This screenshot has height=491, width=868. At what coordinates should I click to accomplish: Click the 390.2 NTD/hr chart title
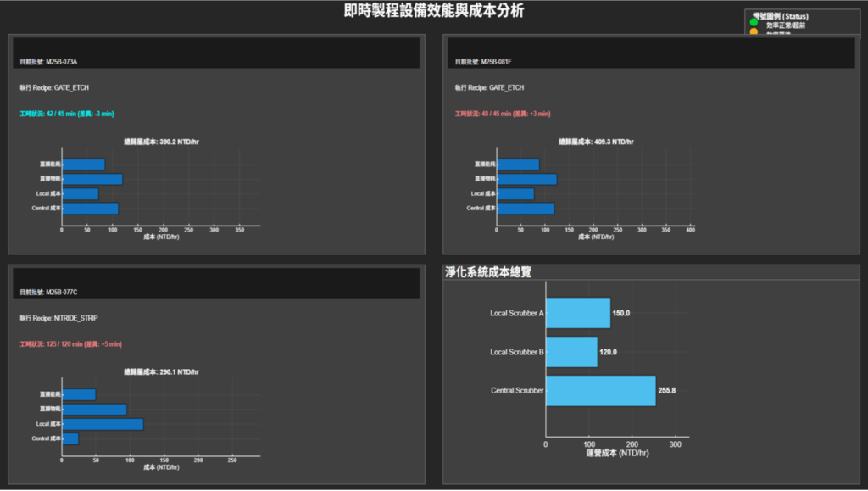coord(161,142)
